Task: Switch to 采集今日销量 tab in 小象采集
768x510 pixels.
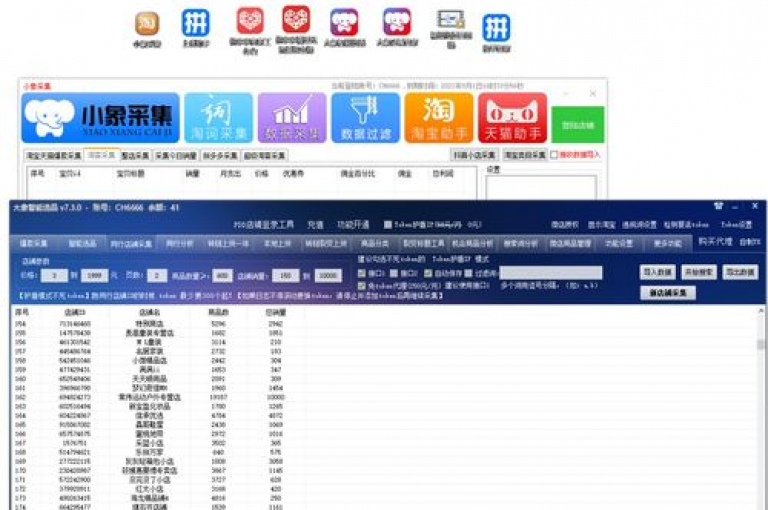Action: (176, 156)
